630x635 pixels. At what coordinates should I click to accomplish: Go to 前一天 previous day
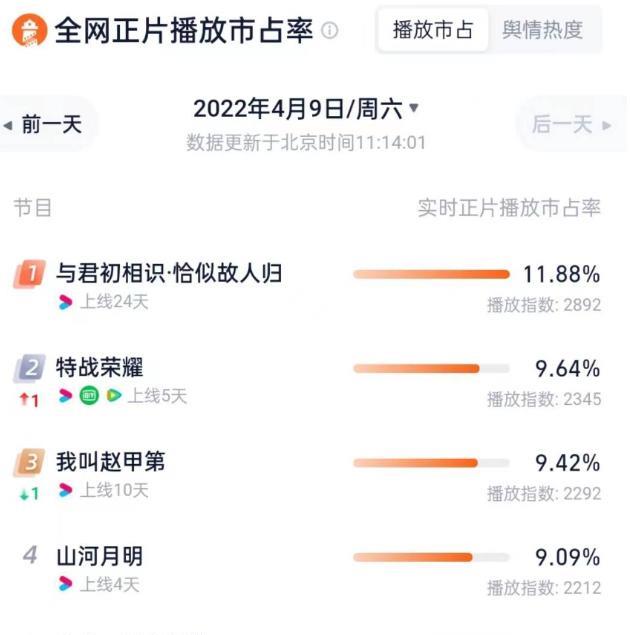[47, 124]
